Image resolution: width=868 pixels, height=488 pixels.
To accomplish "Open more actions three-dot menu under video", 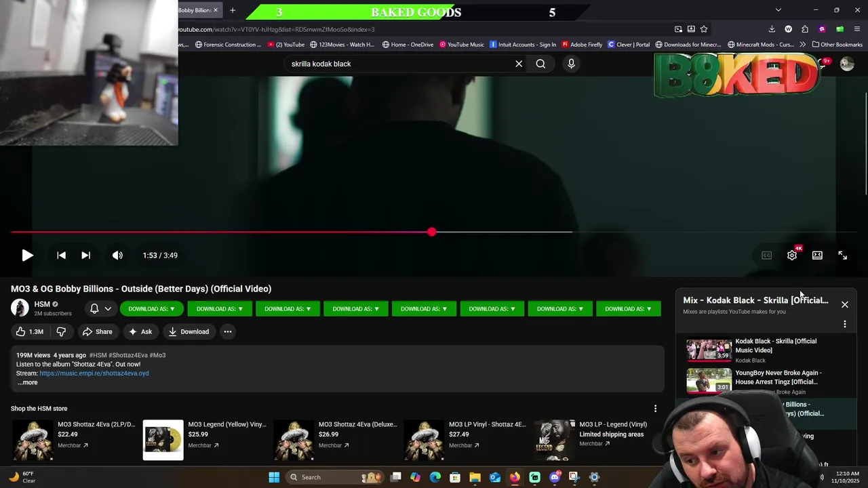I will 228,331.
